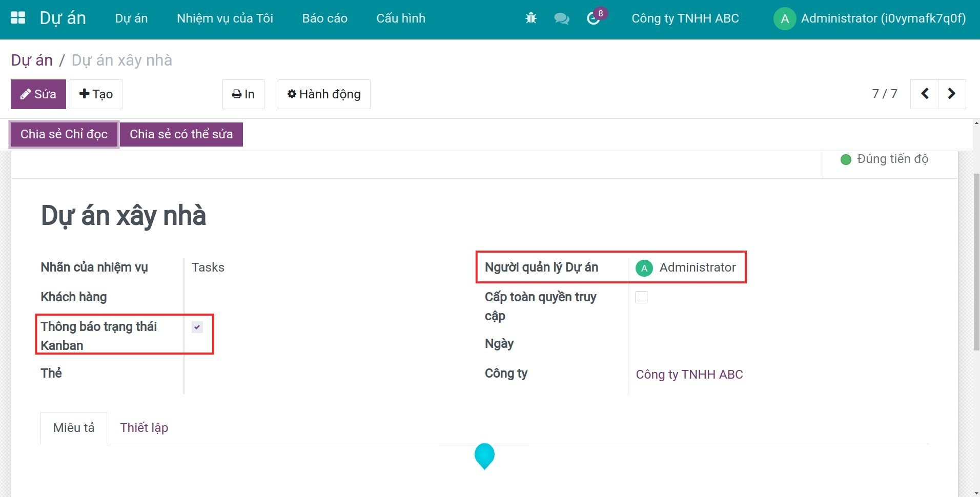Image resolution: width=980 pixels, height=497 pixels.
Task: Enable Cấp toàn quyền truy cập checkbox
Action: 641,298
